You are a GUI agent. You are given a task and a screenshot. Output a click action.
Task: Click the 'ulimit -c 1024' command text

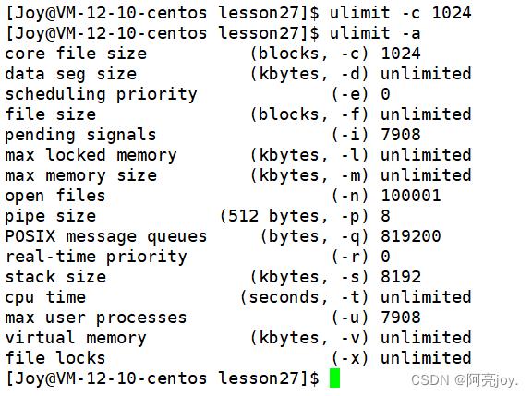coord(400,13)
